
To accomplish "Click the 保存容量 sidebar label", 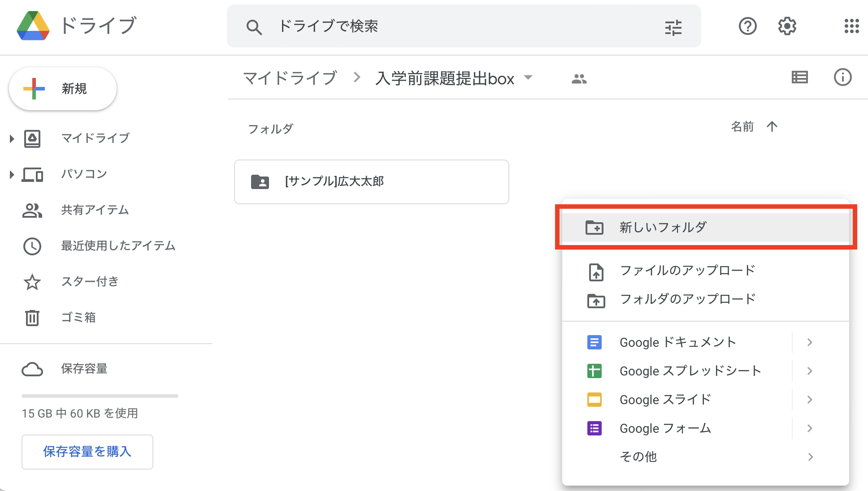I will click(x=84, y=369).
